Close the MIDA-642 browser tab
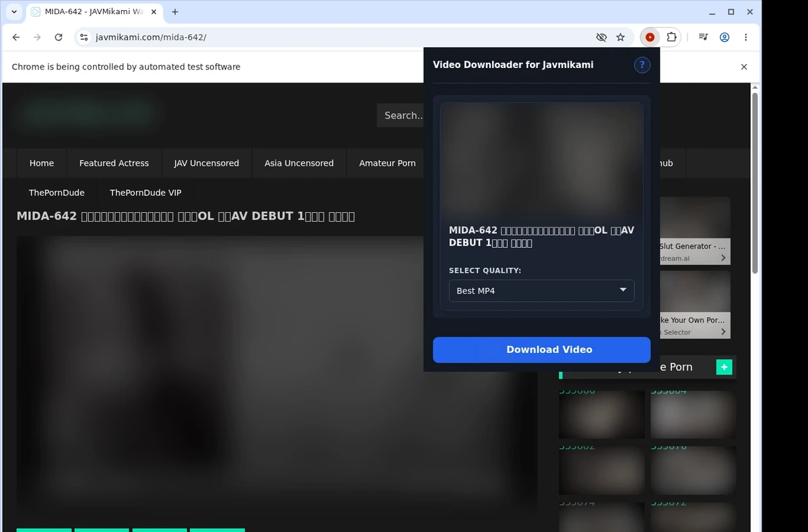 [x=154, y=12]
